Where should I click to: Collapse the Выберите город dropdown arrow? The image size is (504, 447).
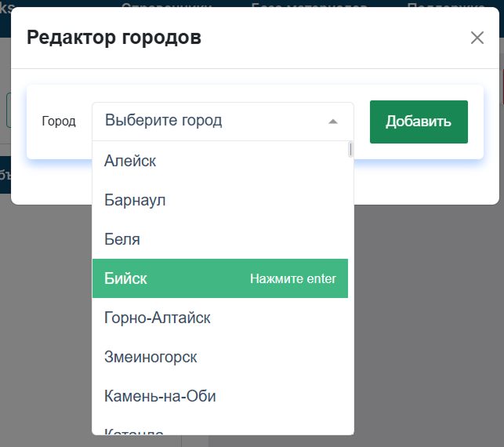pyautogui.click(x=333, y=122)
